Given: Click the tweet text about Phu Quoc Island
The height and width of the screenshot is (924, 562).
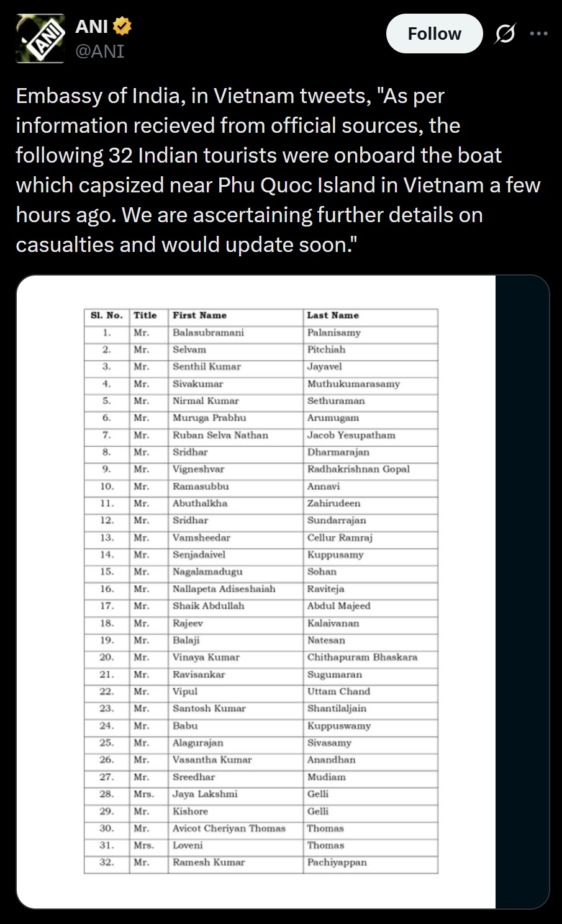Looking at the screenshot, I should click(x=278, y=170).
